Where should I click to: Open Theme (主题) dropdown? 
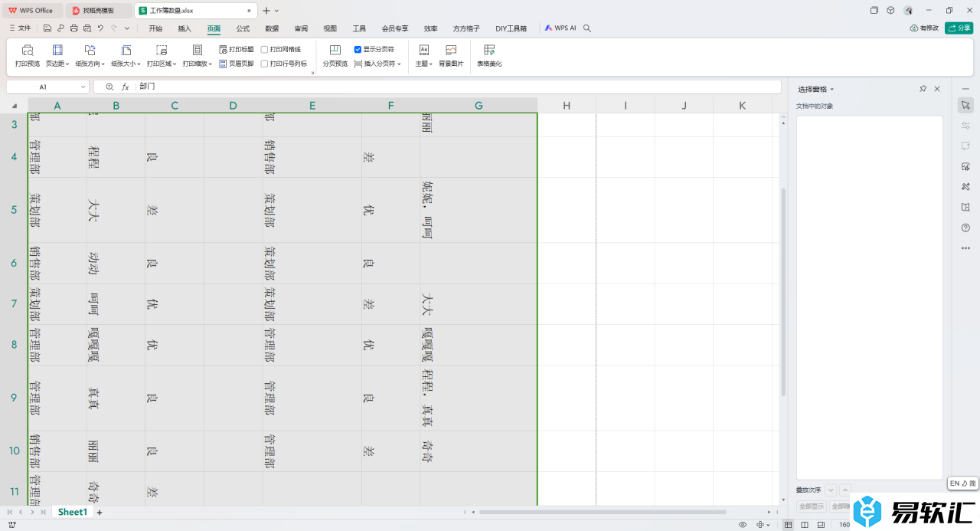tap(423, 56)
